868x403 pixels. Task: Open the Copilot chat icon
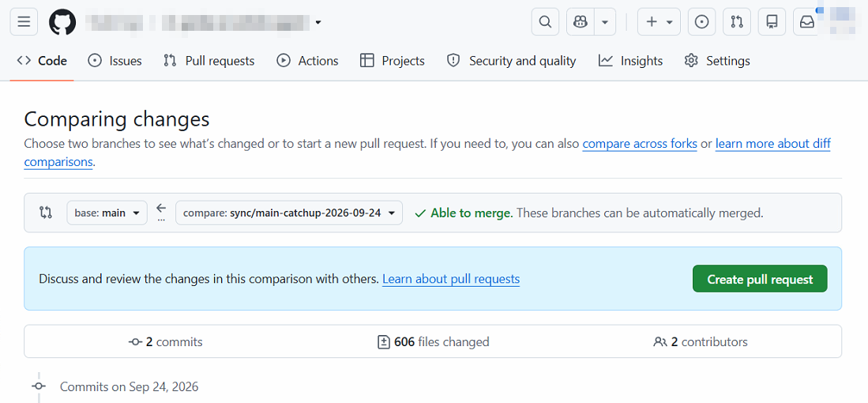tap(581, 22)
